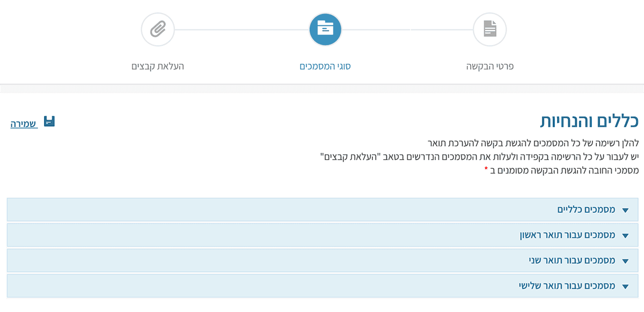Click the floppy disk save icon
This screenshot has width=644, height=312.
tap(49, 122)
